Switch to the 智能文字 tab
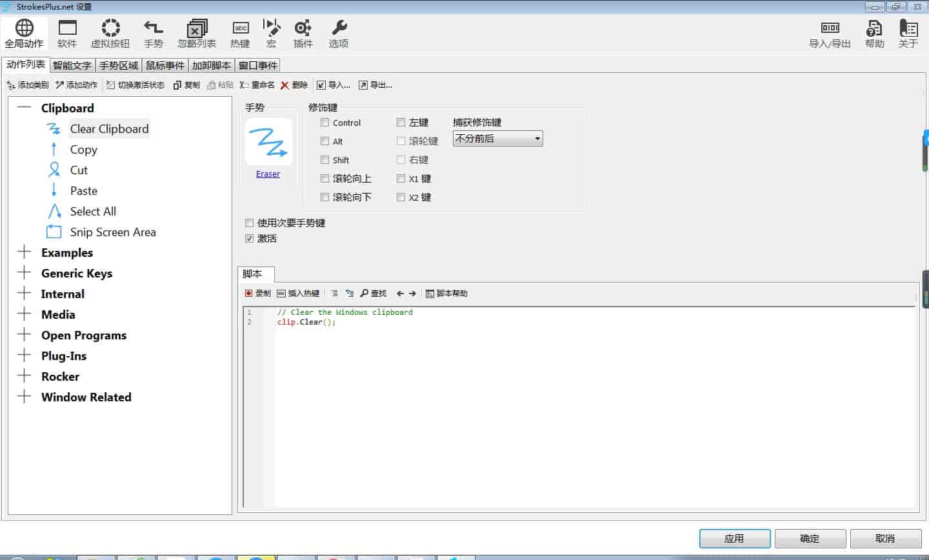 [x=72, y=65]
